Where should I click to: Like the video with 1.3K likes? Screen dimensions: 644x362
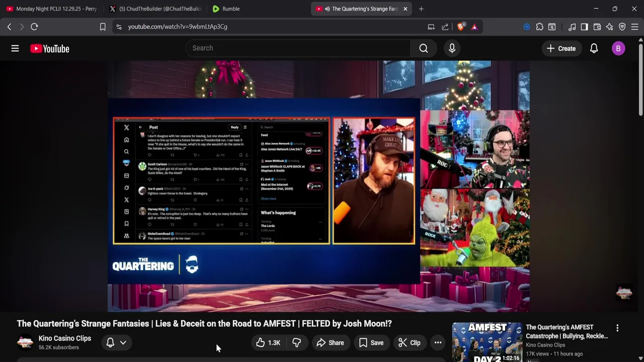tap(268, 343)
